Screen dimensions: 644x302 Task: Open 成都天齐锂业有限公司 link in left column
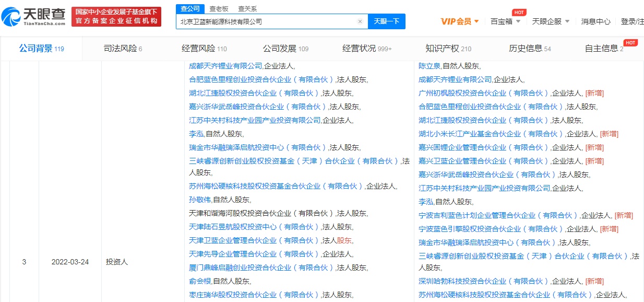click(225, 66)
